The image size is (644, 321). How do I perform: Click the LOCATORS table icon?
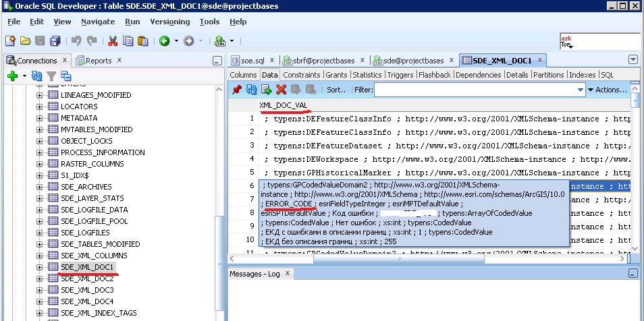coord(53,107)
